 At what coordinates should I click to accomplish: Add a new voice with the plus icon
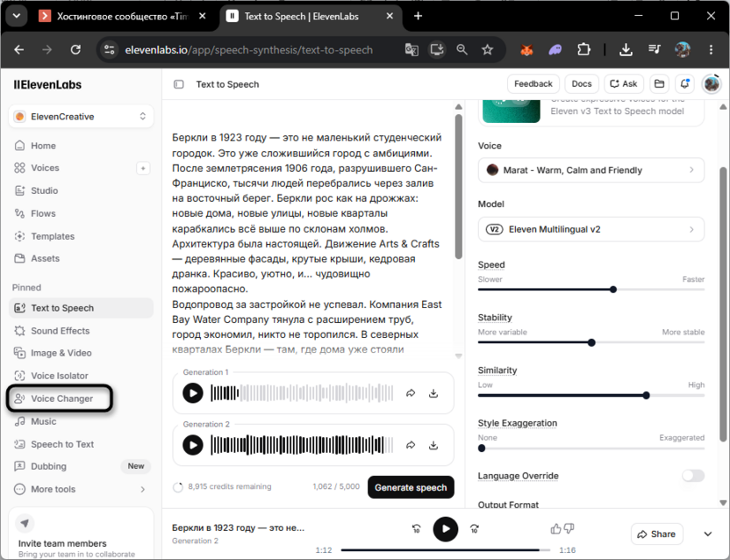[x=143, y=169]
